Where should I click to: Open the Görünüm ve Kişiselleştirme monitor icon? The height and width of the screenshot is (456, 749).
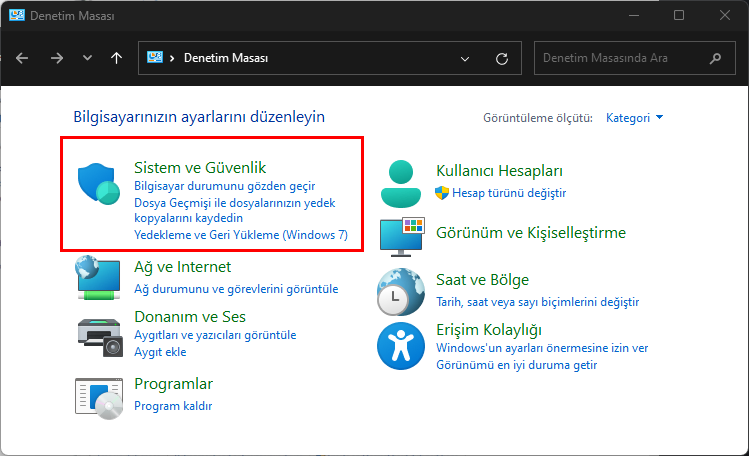[402, 236]
